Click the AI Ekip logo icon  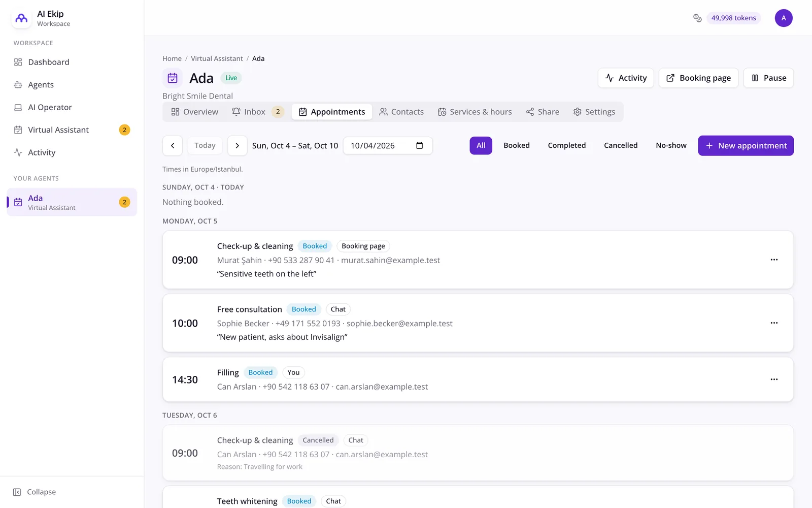(21, 18)
